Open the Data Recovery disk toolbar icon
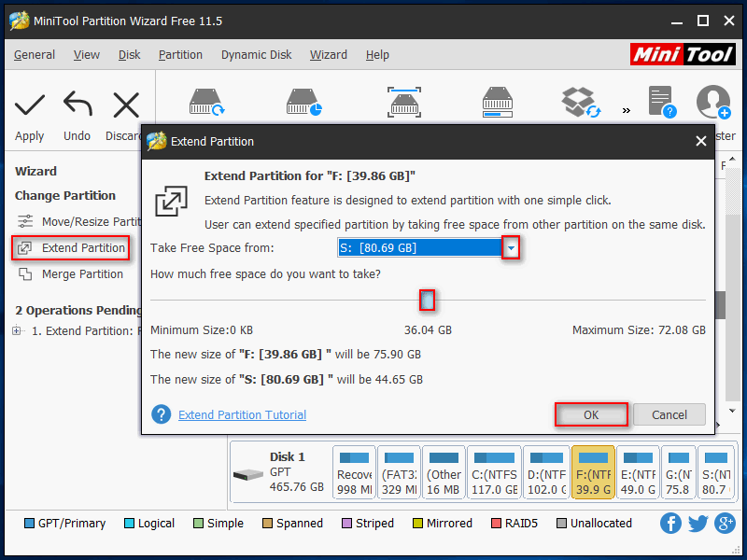The width and height of the screenshot is (747, 560). pyautogui.click(x=206, y=102)
